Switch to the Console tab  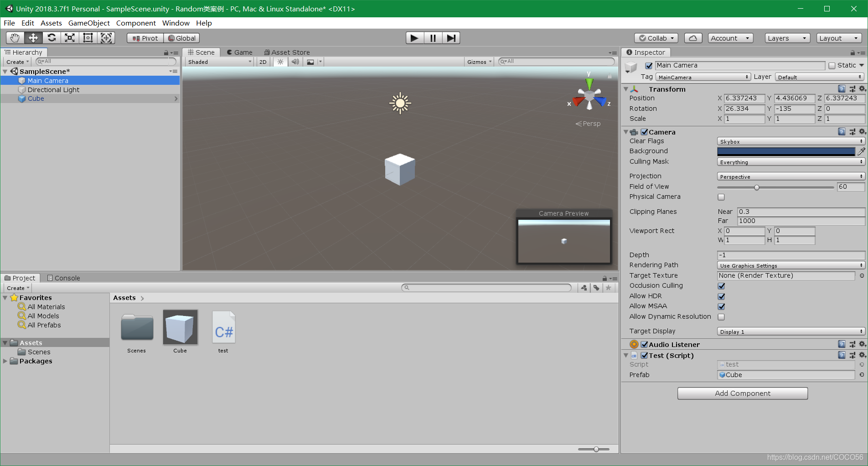point(63,278)
